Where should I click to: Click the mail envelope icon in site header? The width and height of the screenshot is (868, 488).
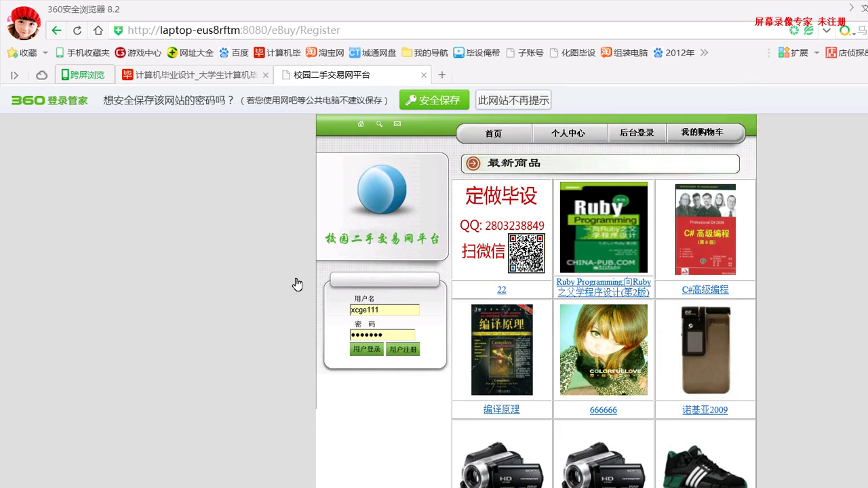click(x=397, y=124)
